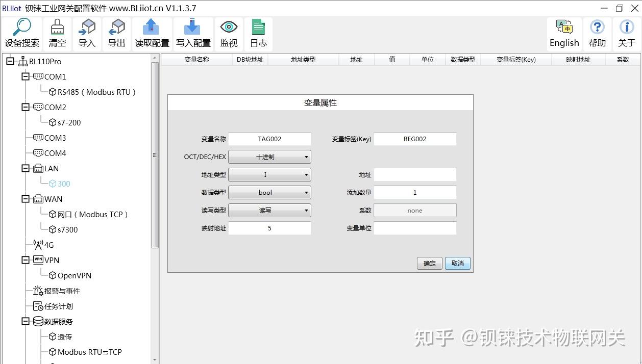
Task: Click the 变量名称 column header
Action: tap(196, 60)
